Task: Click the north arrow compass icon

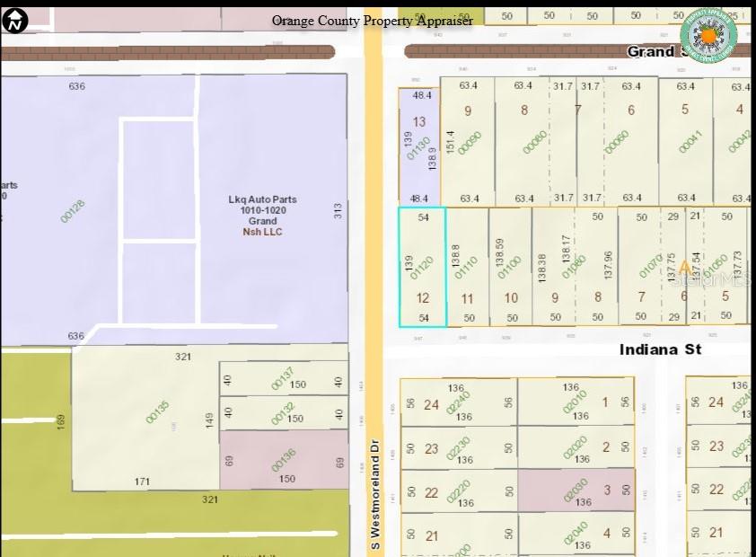Action: 15,20
